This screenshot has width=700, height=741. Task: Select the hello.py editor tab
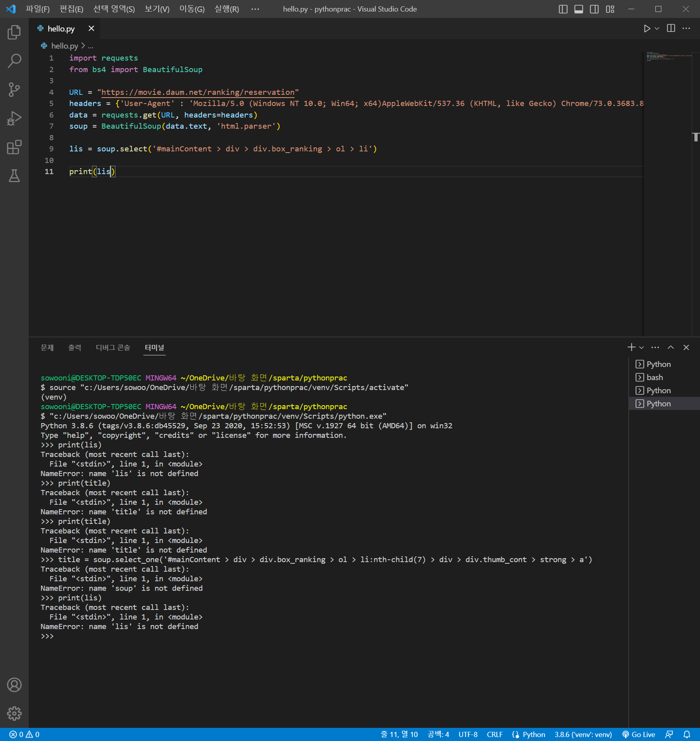[64, 28]
